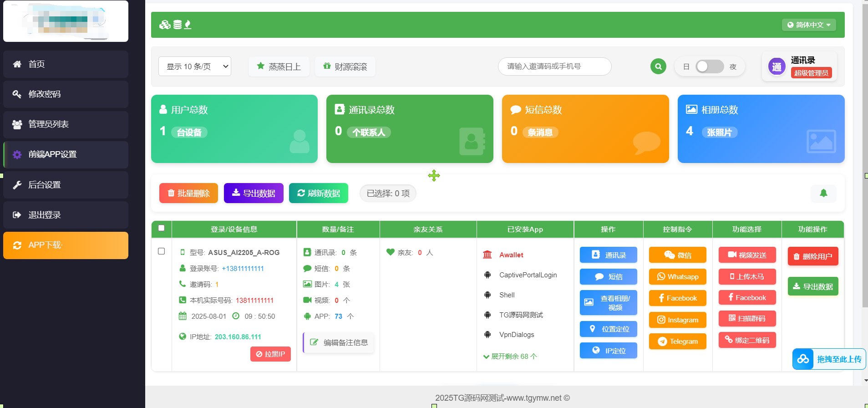The width and height of the screenshot is (868, 408).
Task: Select the ASUS device row checkbox
Action: click(x=161, y=251)
